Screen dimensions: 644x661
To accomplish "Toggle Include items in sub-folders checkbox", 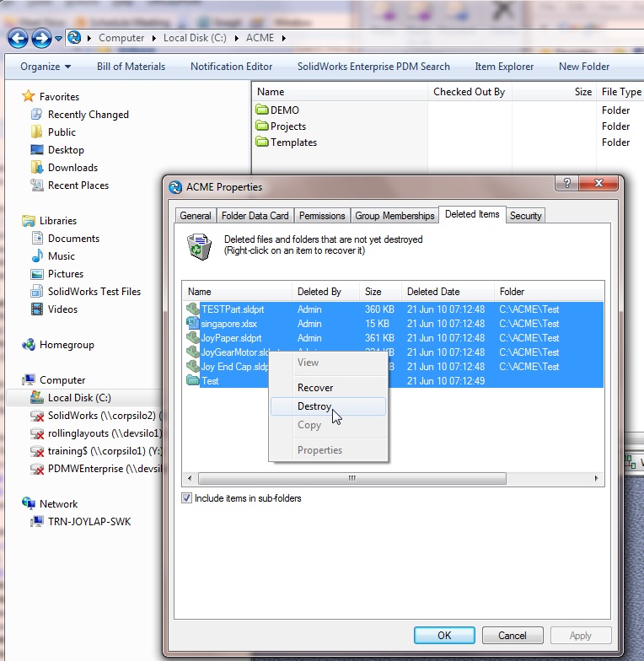I will [x=187, y=497].
